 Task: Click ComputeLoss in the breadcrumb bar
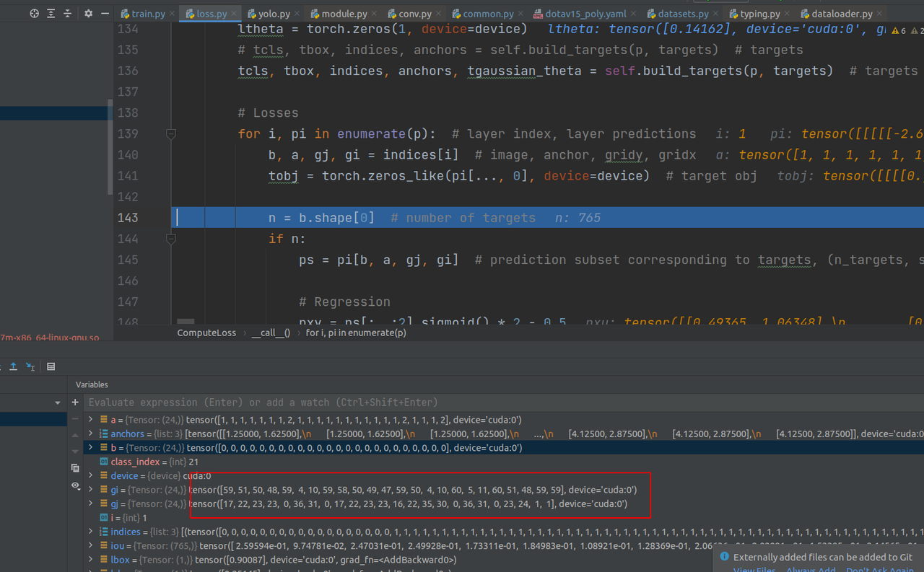pos(206,333)
